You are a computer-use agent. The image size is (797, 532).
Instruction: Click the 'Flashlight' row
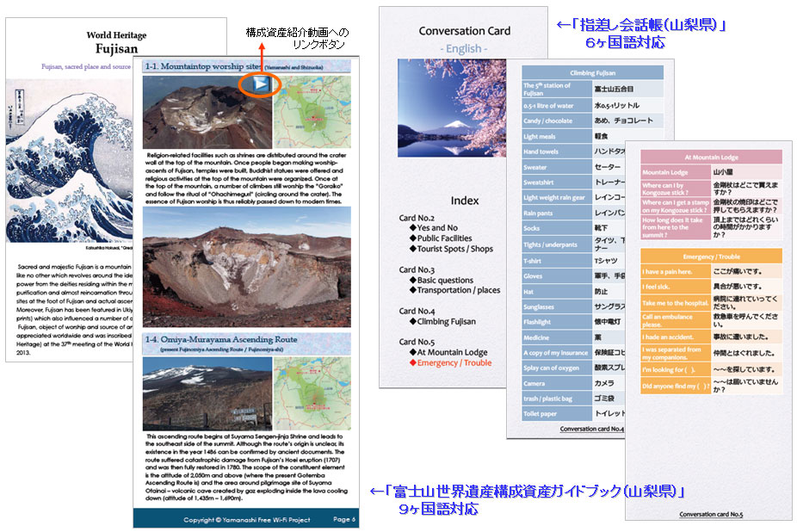tap(573, 322)
